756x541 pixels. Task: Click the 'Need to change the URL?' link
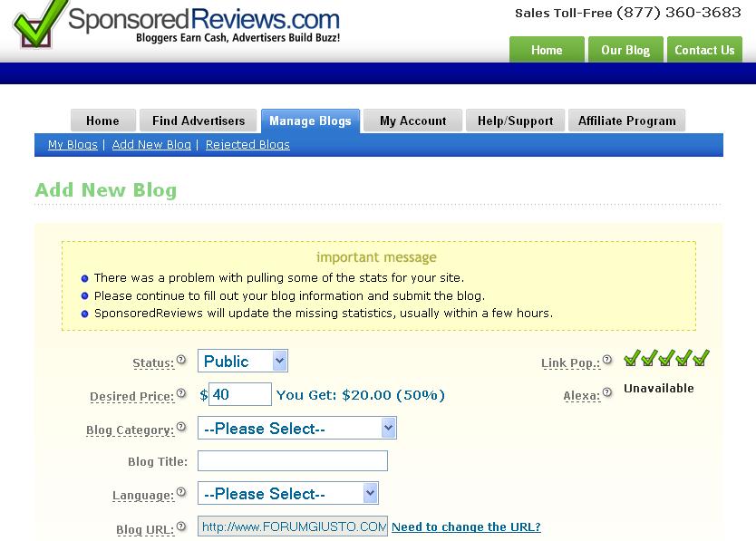click(x=466, y=527)
